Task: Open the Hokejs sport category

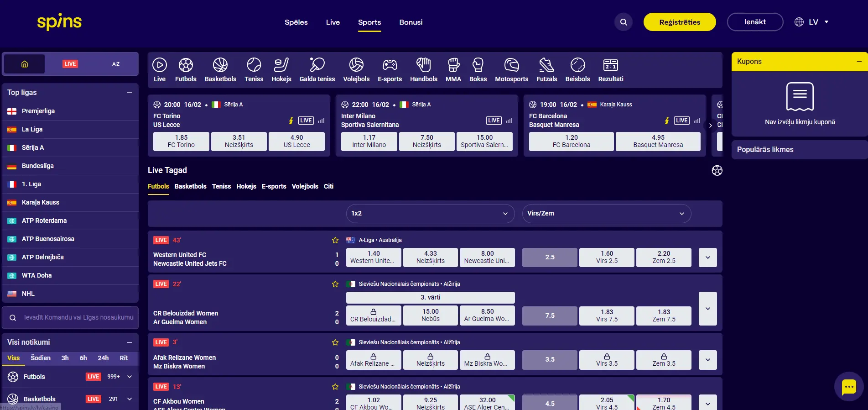Action: pyautogui.click(x=281, y=70)
